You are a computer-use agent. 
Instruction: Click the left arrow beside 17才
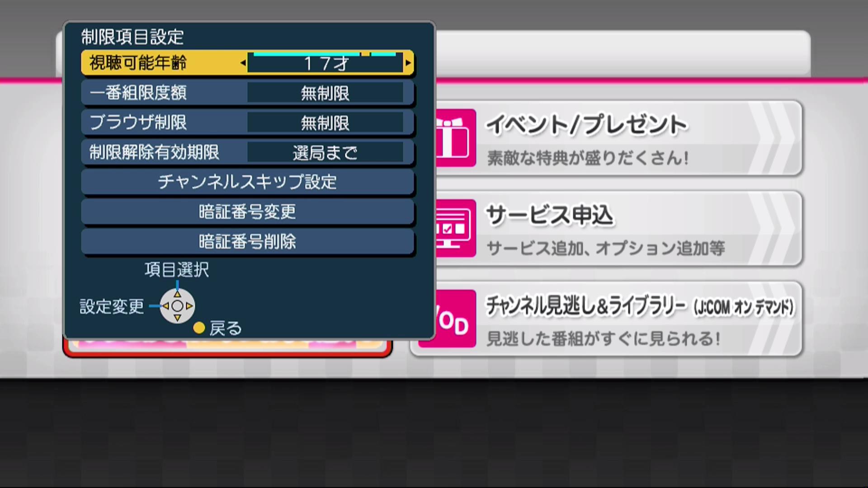click(x=243, y=63)
